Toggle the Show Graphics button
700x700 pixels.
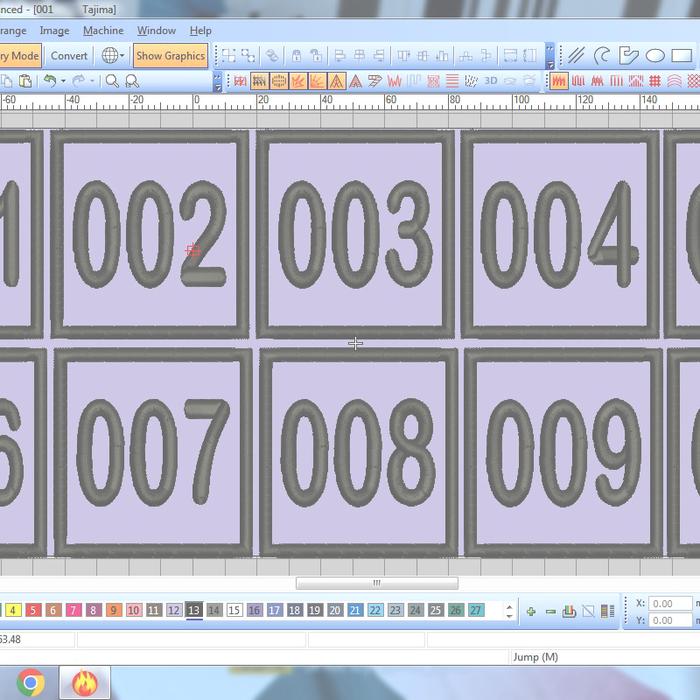pos(170,56)
